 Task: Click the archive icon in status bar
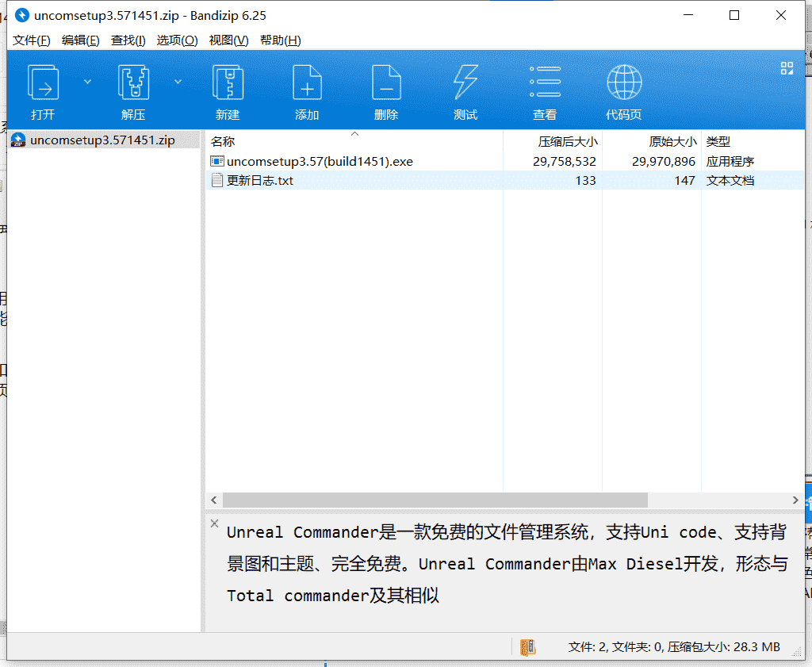(527, 647)
